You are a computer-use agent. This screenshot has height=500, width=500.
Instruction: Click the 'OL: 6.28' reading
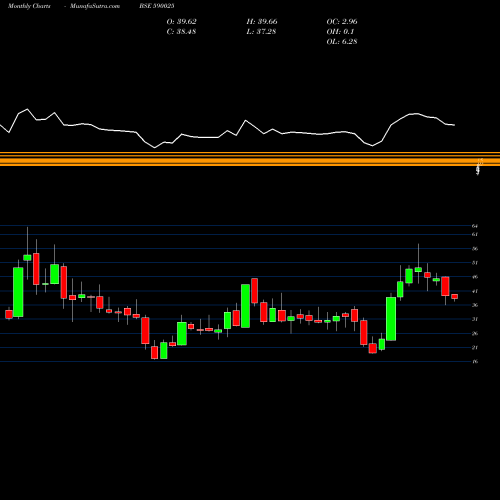point(342,42)
